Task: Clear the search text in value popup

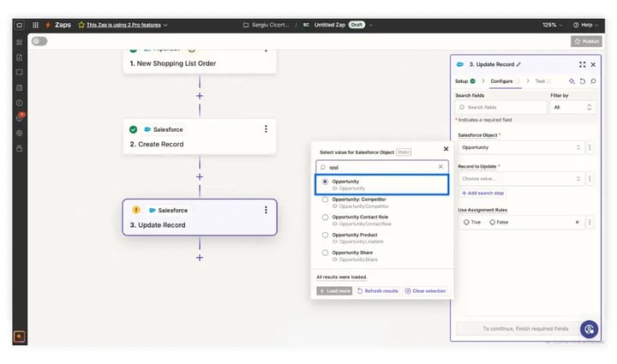Action: [x=440, y=167]
